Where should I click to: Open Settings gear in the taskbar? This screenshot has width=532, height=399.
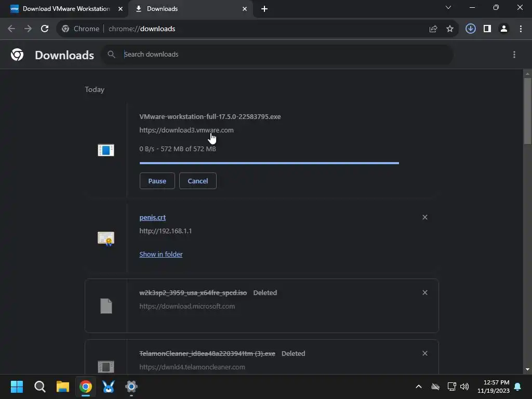click(131, 387)
